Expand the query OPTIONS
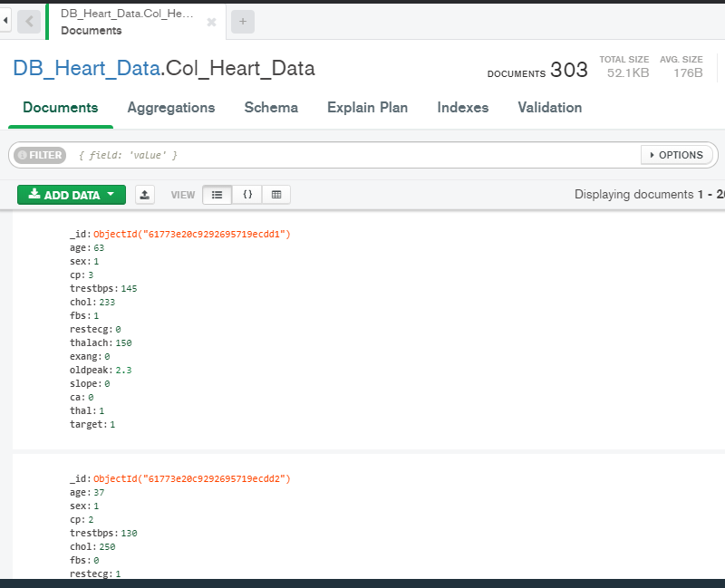Image resolution: width=725 pixels, height=588 pixels. pos(676,155)
